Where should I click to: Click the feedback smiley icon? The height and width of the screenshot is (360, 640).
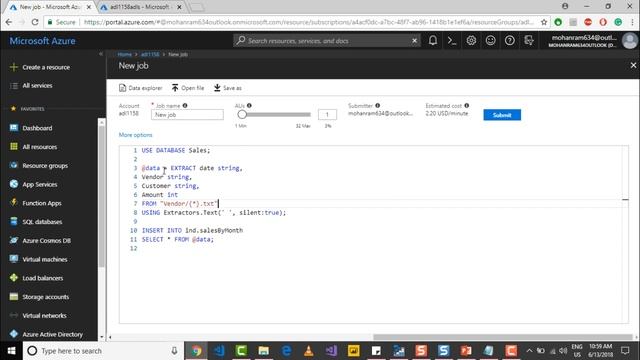(490, 40)
